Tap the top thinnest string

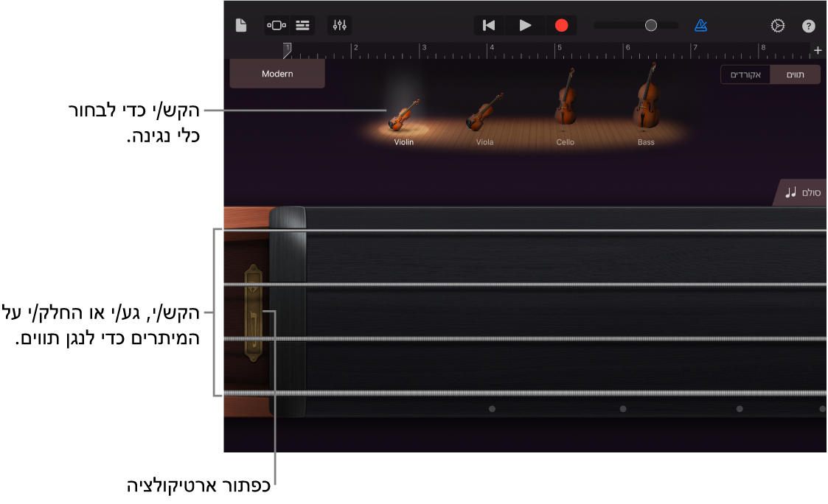click(x=526, y=231)
